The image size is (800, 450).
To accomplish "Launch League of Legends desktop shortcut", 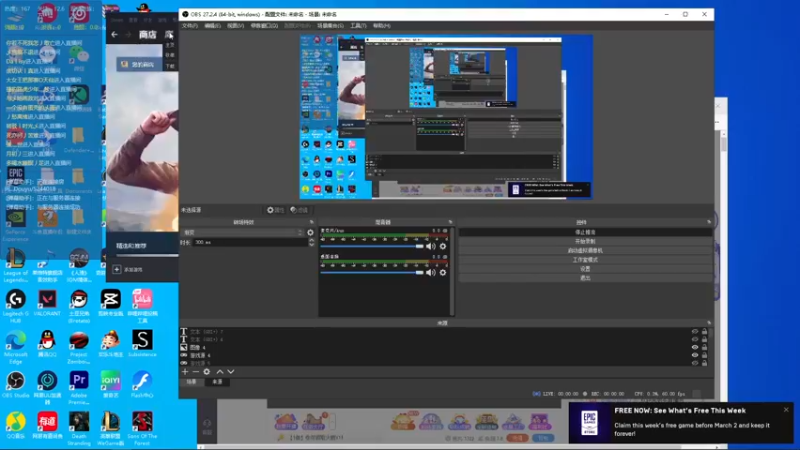I will (15, 266).
